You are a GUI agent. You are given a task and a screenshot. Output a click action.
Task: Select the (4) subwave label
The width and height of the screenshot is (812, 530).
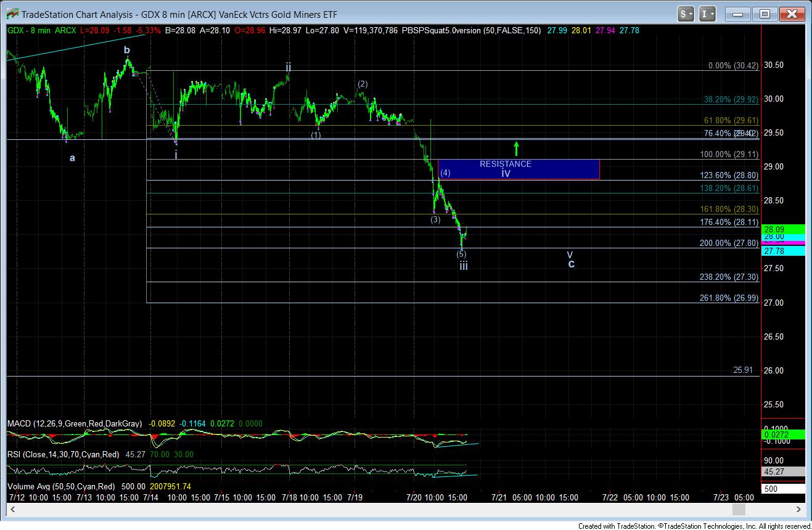coord(445,173)
